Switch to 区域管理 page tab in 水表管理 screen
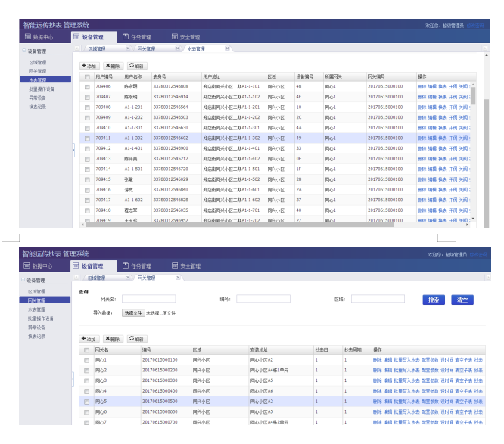 click(x=97, y=49)
